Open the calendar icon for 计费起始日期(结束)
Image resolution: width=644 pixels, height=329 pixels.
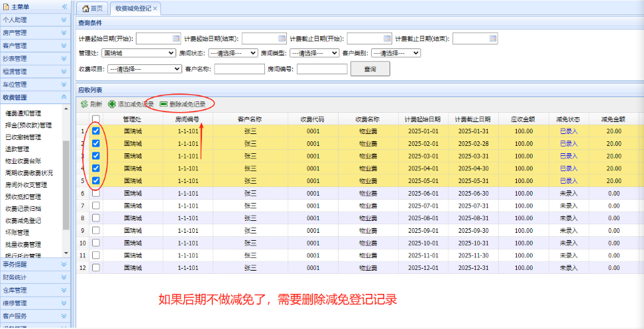[x=282, y=38]
